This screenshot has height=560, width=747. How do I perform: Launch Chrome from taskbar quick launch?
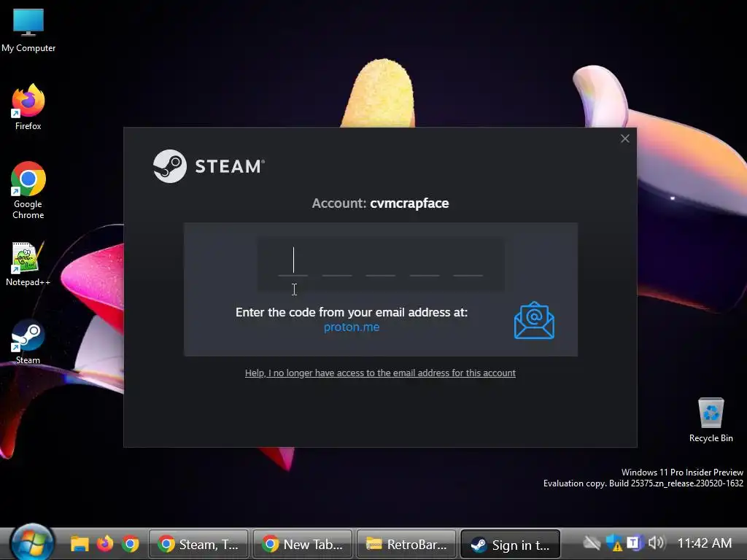(130, 543)
